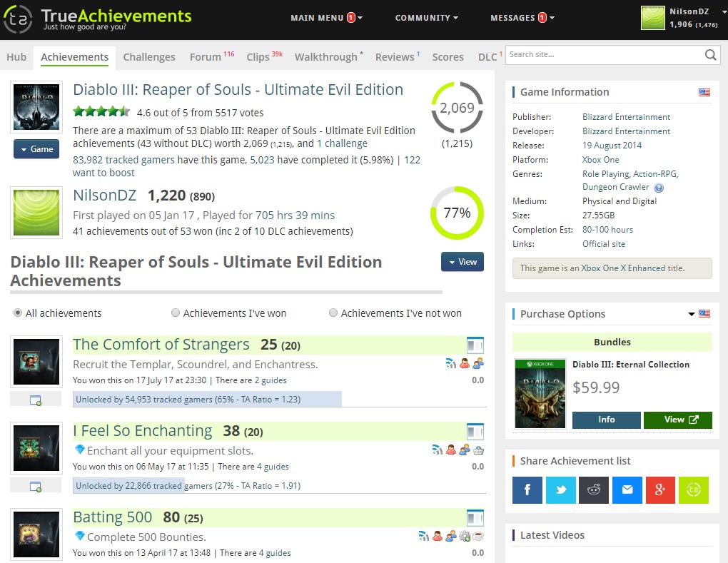Click the Info button for Eternal Collection
Image resolution: width=728 pixels, height=563 pixels.
click(x=606, y=420)
